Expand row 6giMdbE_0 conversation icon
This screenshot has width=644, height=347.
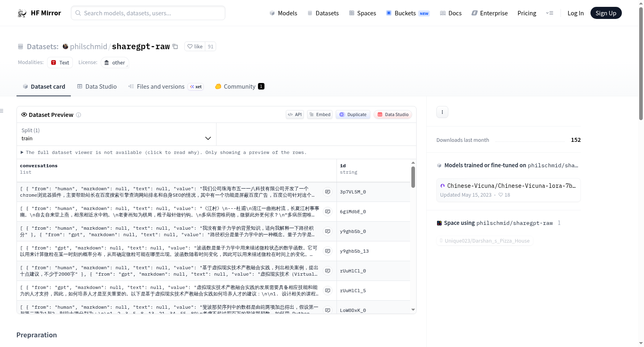[328, 212]
